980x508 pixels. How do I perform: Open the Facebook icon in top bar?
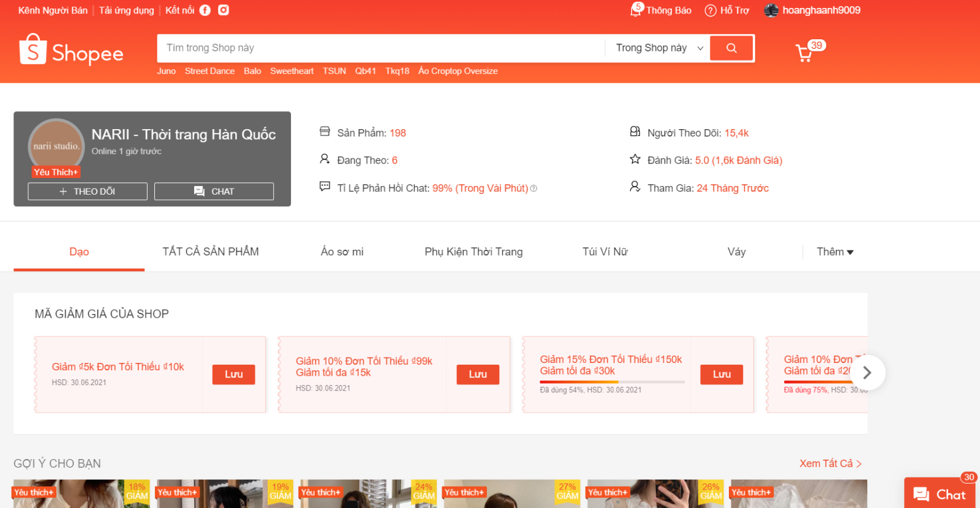point(205,10)
